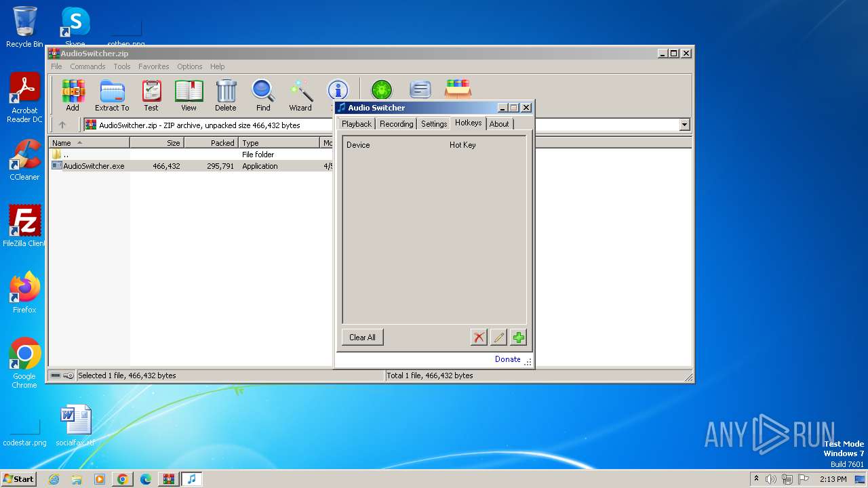Select the parent folder '..' row
This screenshot has width=868, height=488.
click(x=192, y=155)
